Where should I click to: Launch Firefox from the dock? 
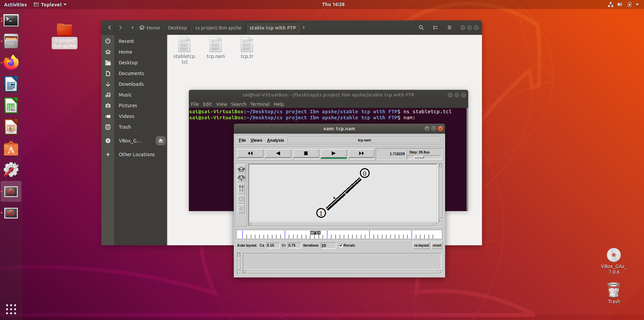tap(11, 62)
